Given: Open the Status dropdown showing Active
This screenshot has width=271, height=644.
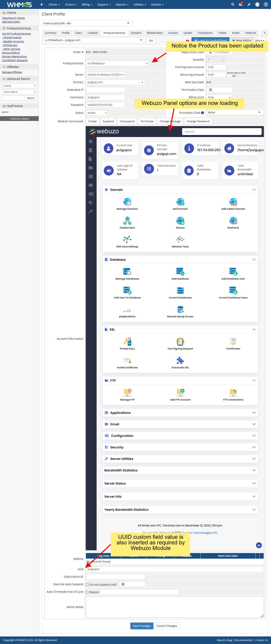Looking at the screenshot, I should tap(97, 113).
